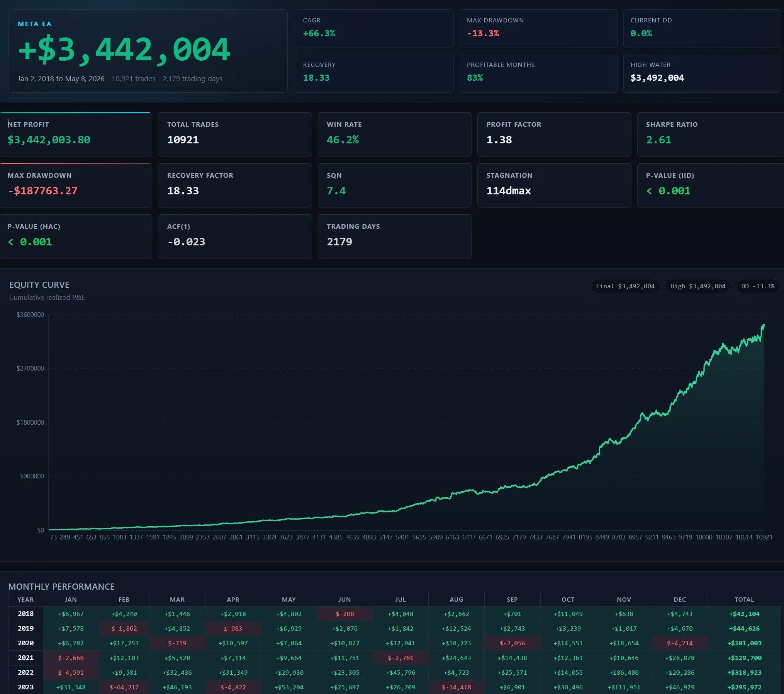Select the SQN 7.4 card
The height and width of the screenshot is (694, 784).
point(394,185)
